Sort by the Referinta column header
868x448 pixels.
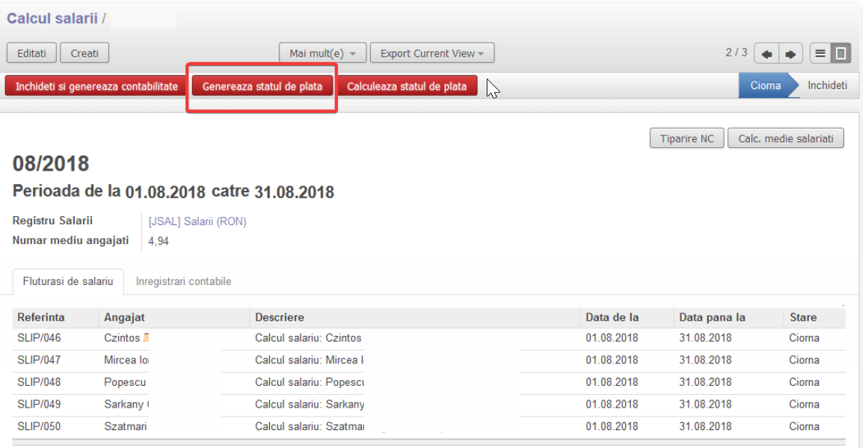pyautogui.click(x=41, y=318)
